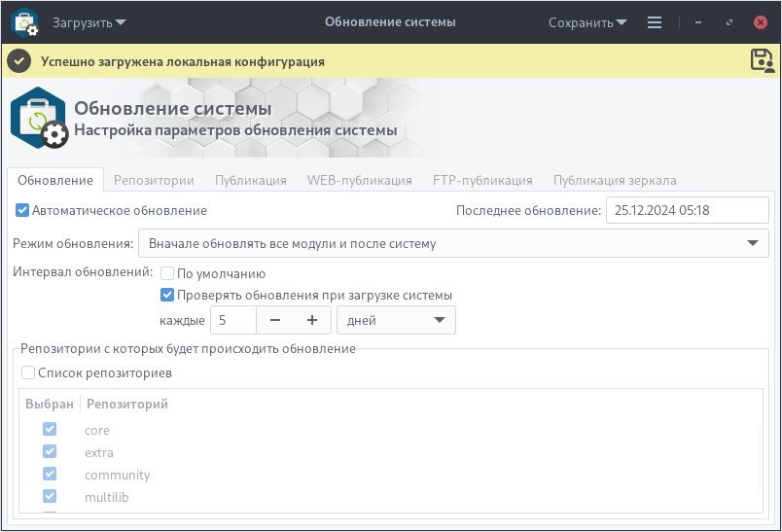Image resolution: width=782 pixels, height=532 pixels.
Task: Switch to the FTP-публикация tab
Action: point(482,180)
